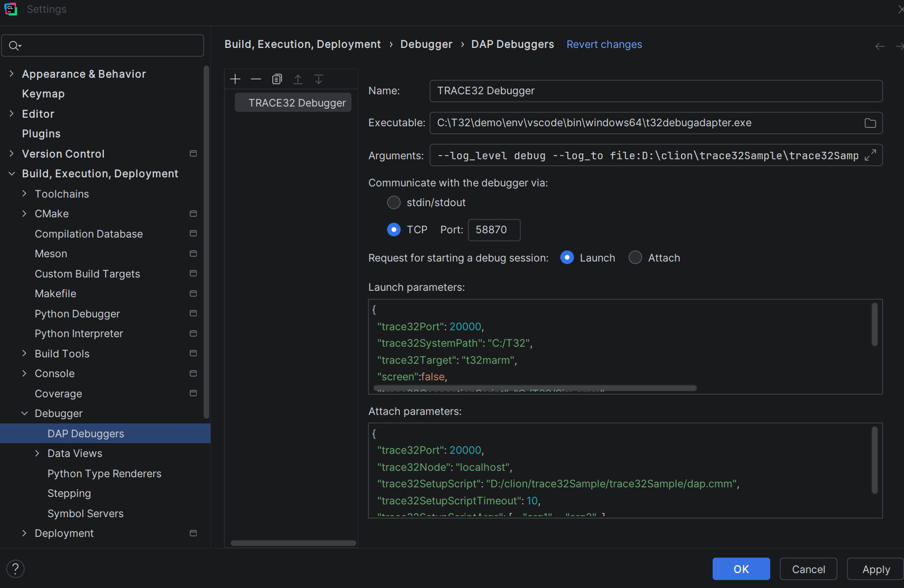Open Symbol Servers settings page

[x=85, y=513]
